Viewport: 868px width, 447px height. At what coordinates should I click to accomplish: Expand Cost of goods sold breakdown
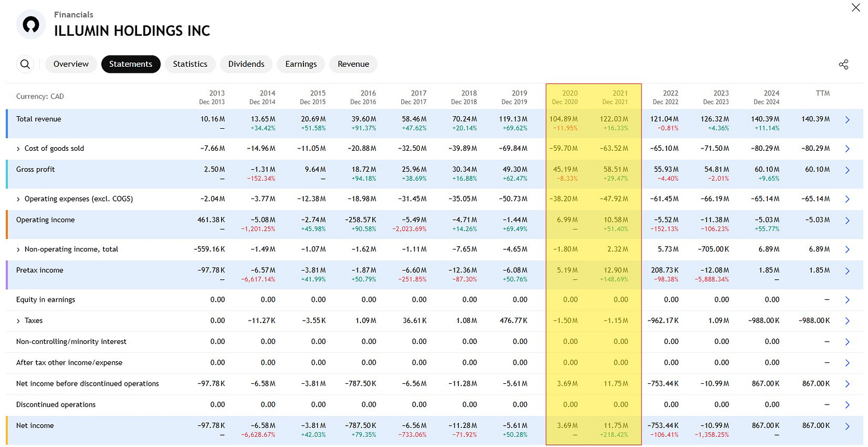tap(18, 148)
